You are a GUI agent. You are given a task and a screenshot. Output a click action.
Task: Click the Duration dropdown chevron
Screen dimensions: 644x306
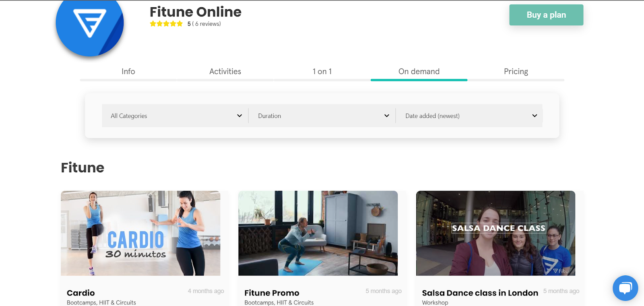(x=387, y=116)
